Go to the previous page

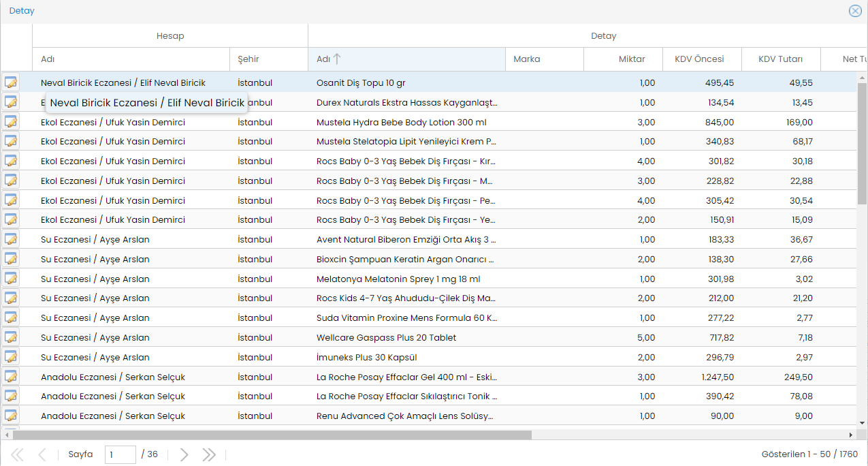click(42, 454)
